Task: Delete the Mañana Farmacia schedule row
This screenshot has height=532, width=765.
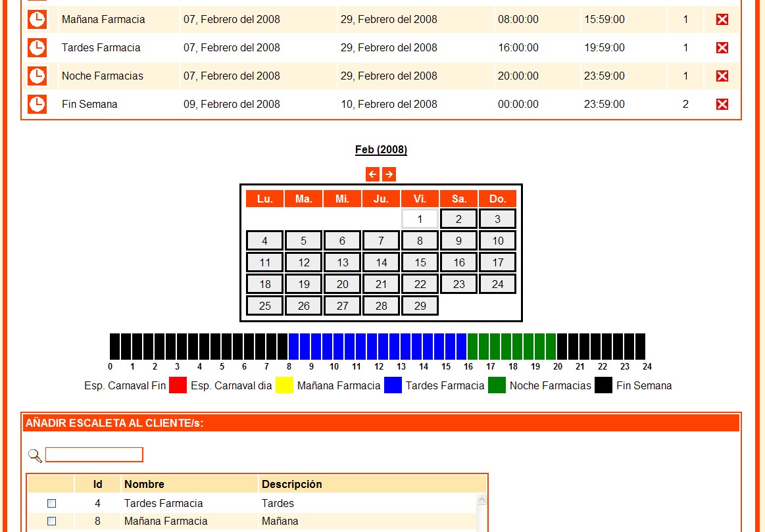Action: 722,20
